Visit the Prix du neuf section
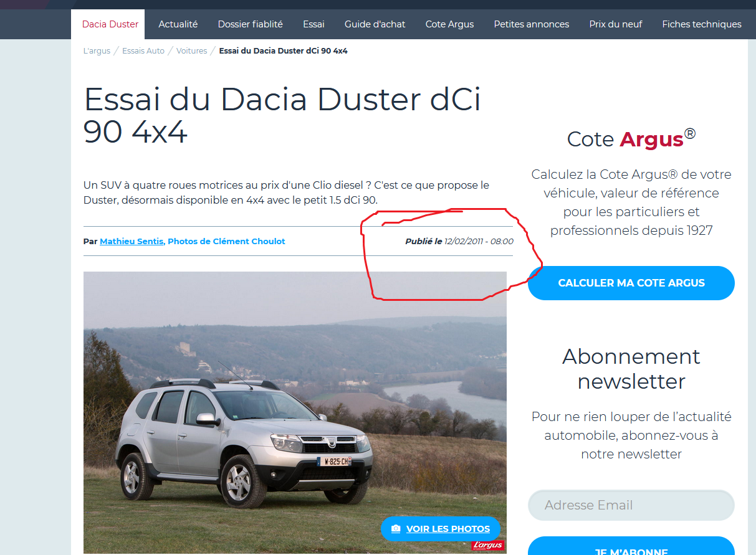This screenshot has height=555, width=756. tap(616, 24)
